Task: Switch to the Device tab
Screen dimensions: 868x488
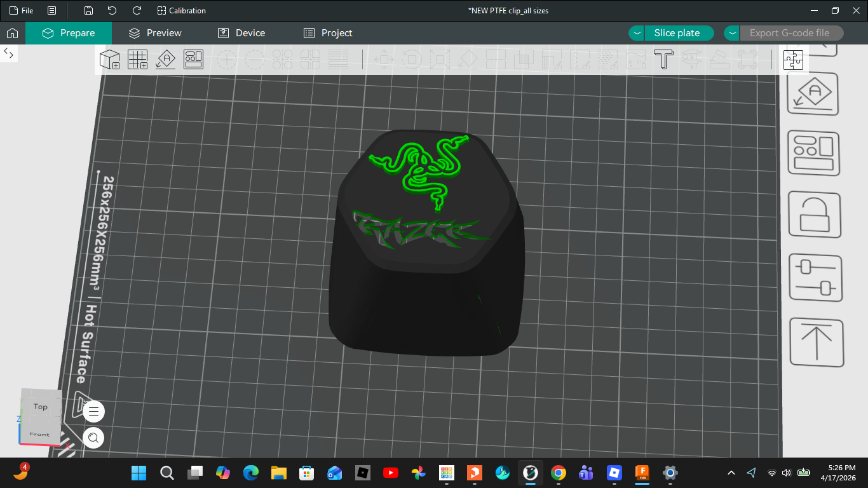Action: point(241,33)
